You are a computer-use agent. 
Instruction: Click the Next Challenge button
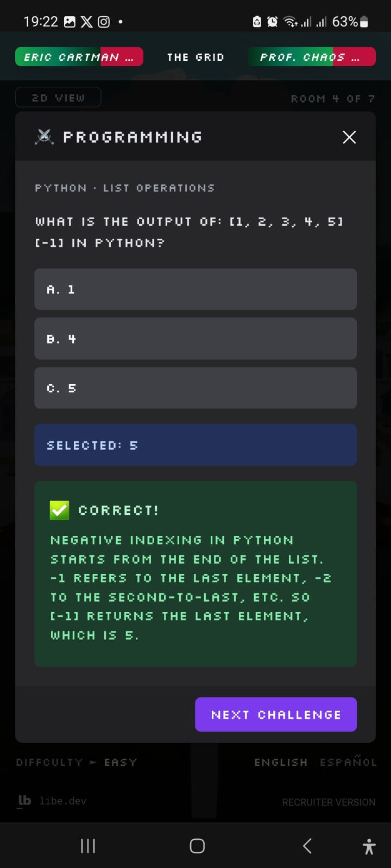tap(276, 714)
